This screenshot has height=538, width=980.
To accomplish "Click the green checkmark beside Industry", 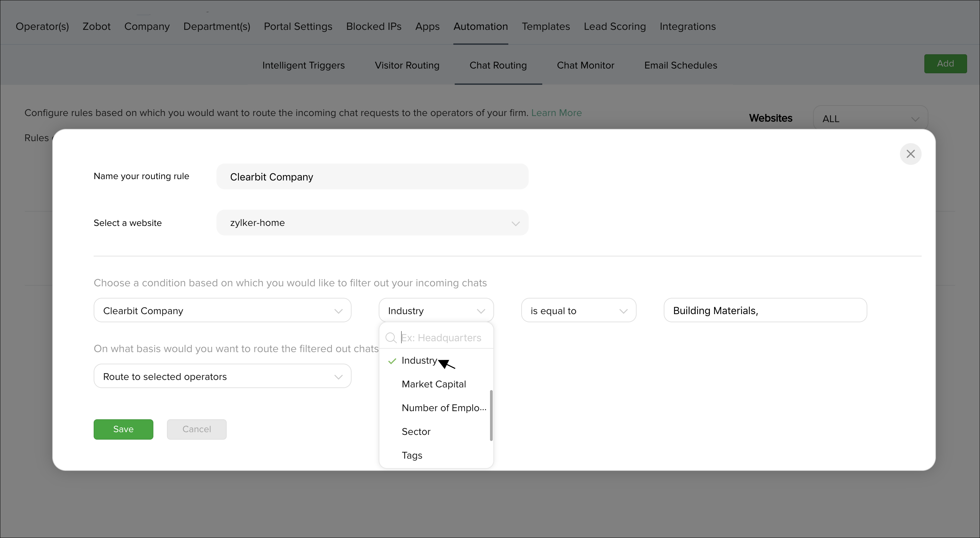I will pyautogui.click(x=392, y=361).
